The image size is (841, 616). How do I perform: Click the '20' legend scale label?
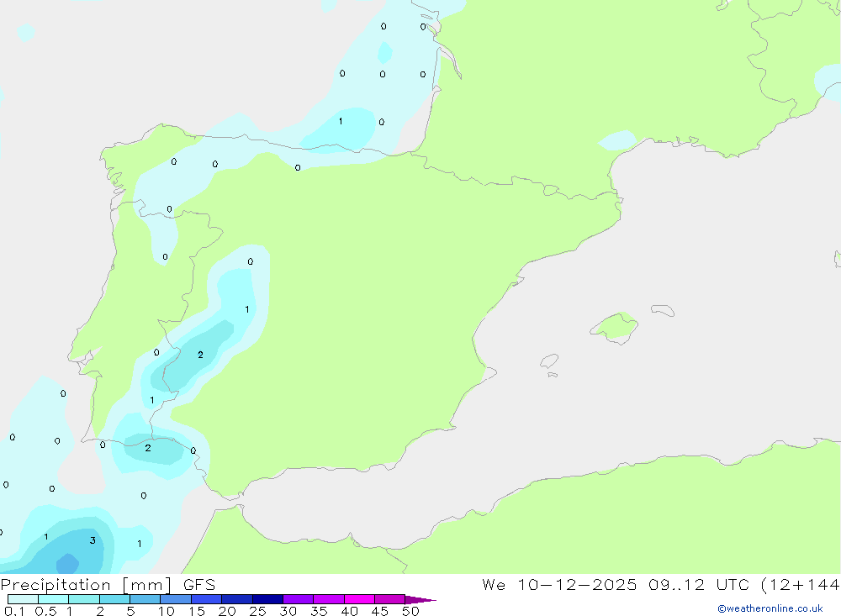click(227, 611)
